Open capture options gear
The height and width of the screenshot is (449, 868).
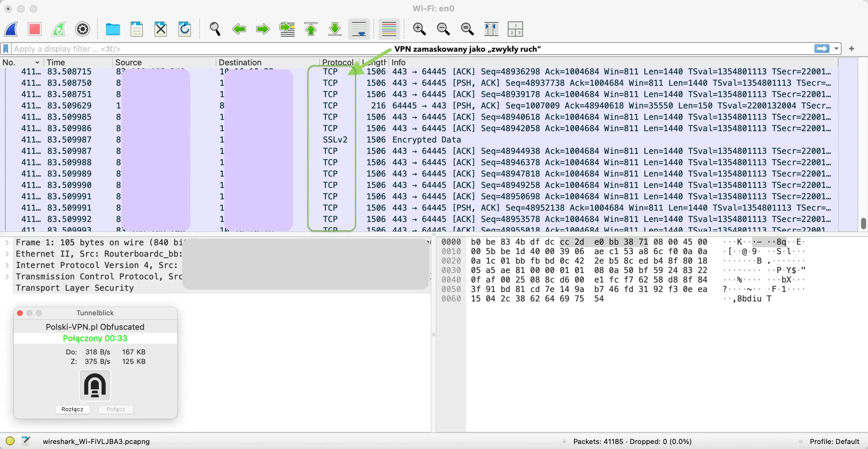tap(83, 29)
